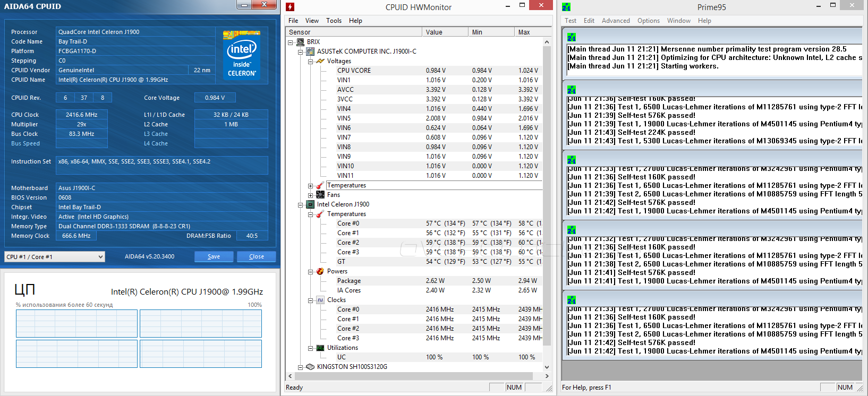Open the Advanced menu in Prime95

(x=616, y=21)
